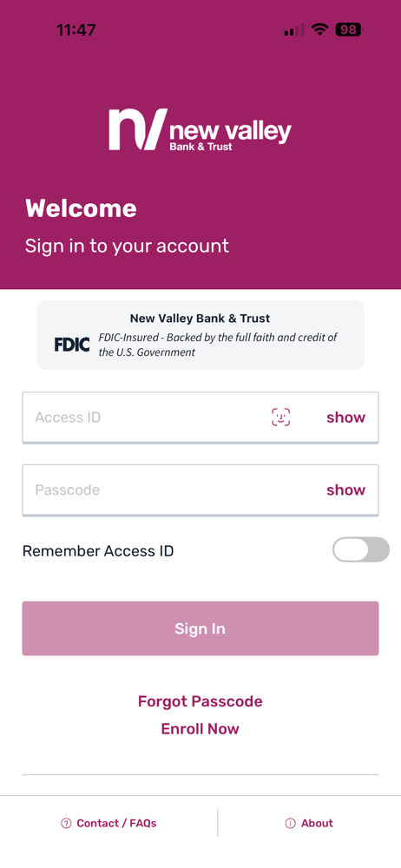This screenshot has width=401, height=868.
Task: Tap the battery indicator showing 98
Action: coord(349,30)
